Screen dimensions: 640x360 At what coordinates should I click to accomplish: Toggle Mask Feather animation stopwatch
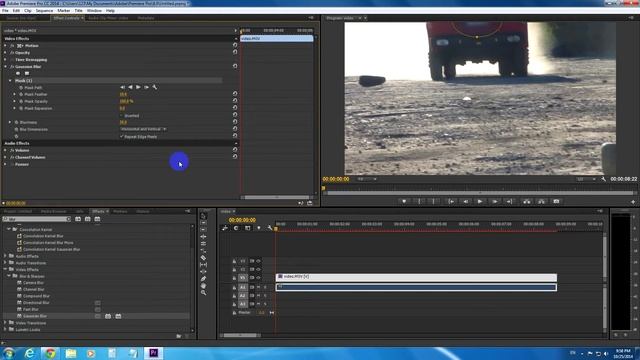click(21, 94)
